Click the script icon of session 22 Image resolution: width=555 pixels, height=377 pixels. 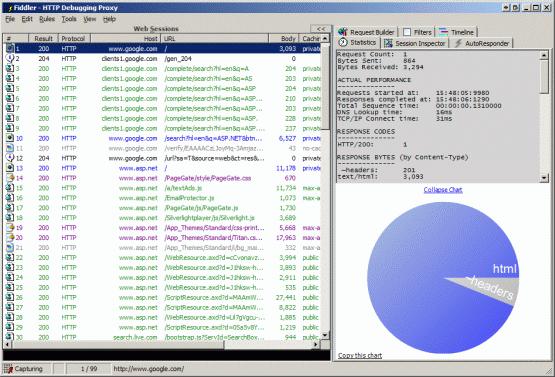[10, 257]
